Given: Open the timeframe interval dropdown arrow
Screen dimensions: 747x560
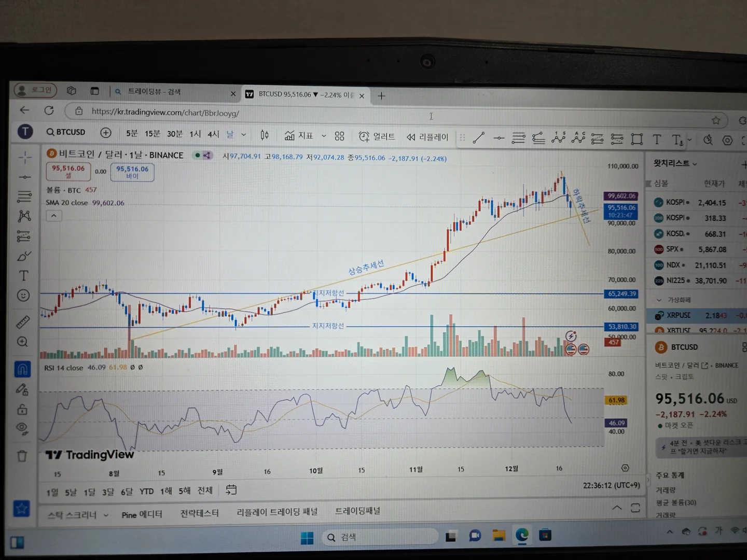Looking at the screenshot, I should click(244, 135).
